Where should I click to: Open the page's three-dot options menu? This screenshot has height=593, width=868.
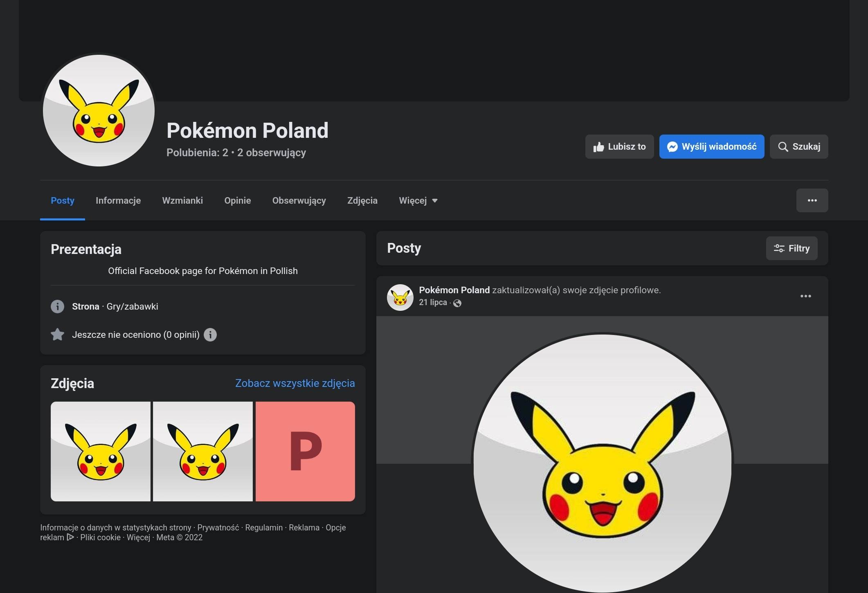tap(812, 200)
